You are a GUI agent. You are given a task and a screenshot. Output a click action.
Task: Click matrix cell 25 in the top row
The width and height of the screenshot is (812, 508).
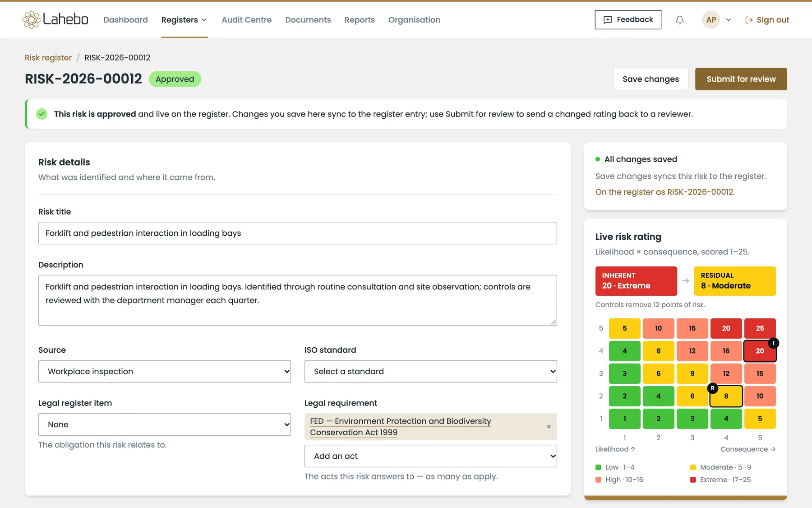[760, 328]
